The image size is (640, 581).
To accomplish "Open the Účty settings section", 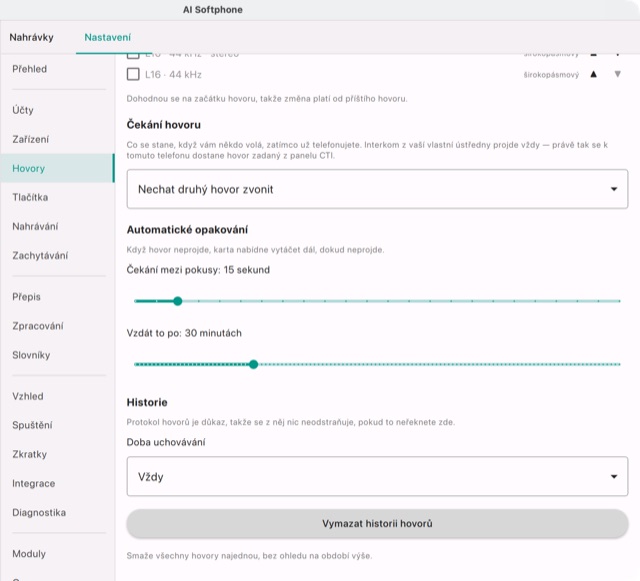I will [57, 110].
